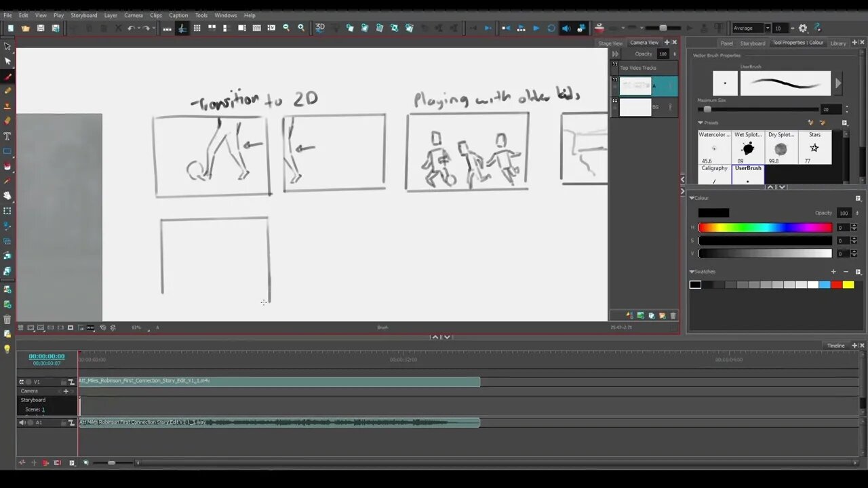Viewport: 868px width, 488px height.
Task: Select the Wet Splotch brush preset
Action: pyautogui.click(x=748, y=147)
